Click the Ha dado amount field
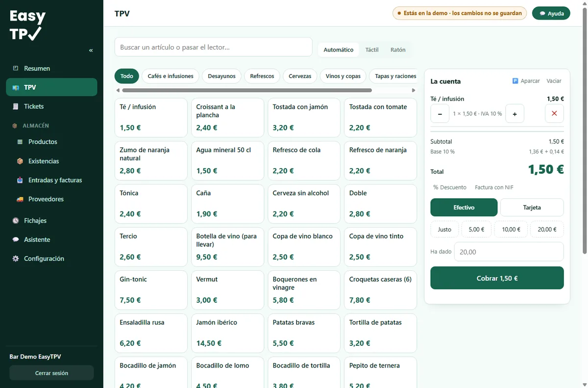The image size is (588, 388). tap(509, 252)
